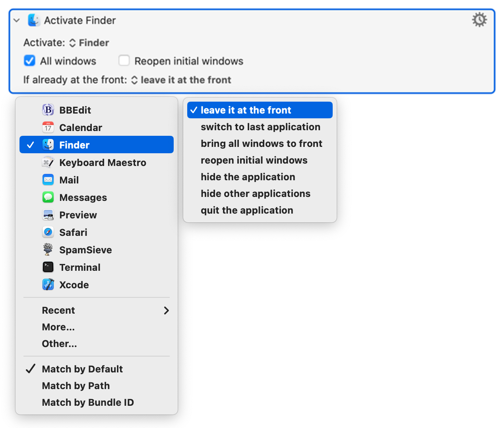Enable Reopen initial windows

click(x=124, y=60)
